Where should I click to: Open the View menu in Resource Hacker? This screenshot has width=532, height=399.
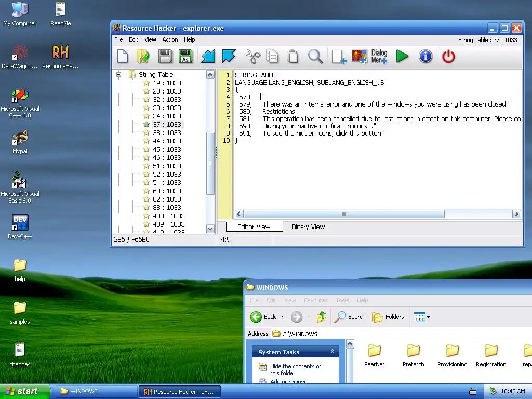150,39
